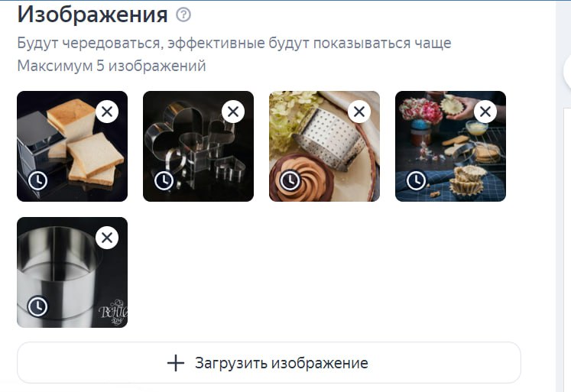The height and width of the screenshot is (392, 571).
Task: Click the Изображения section heading
Action: point(92,15)
